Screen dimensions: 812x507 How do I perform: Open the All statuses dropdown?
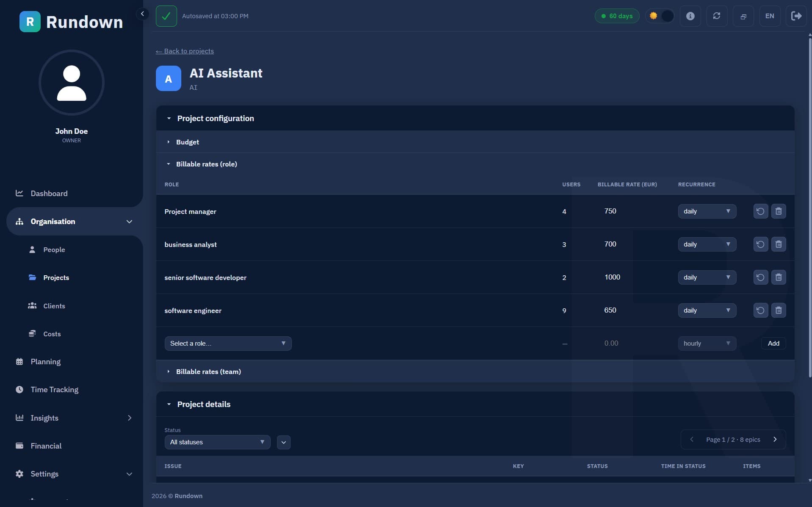tap(217, 442)
